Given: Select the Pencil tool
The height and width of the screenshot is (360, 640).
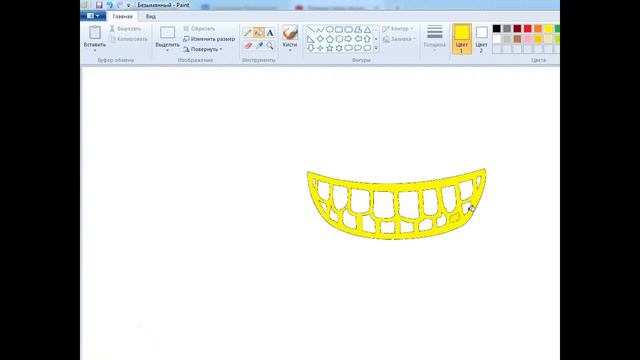Looking at the screenshot, I should click(x=247, y=33).
